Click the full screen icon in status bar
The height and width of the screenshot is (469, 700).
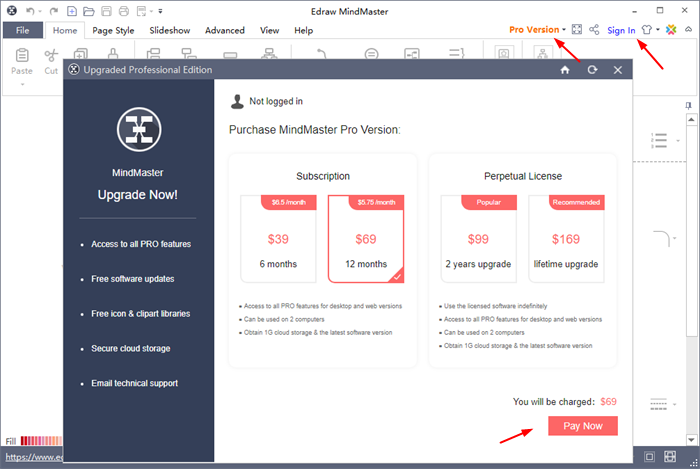[x=670, y=457]
